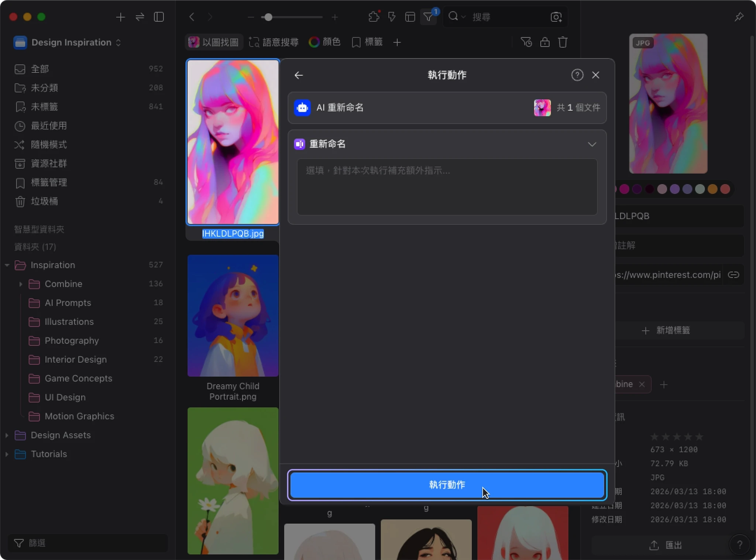Toggle the sidebar layout icon

pos(159,17)
